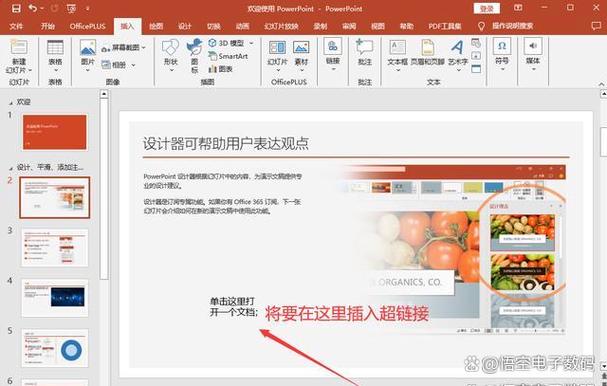
Task: Expand the undo history dropdown arrow
Action: click(42, 9)
